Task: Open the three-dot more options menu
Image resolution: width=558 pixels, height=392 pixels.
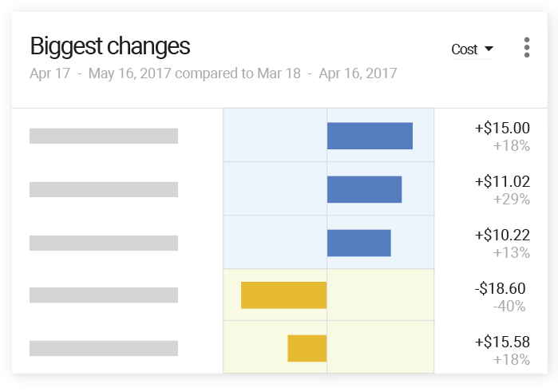Action: pos(527,48)
